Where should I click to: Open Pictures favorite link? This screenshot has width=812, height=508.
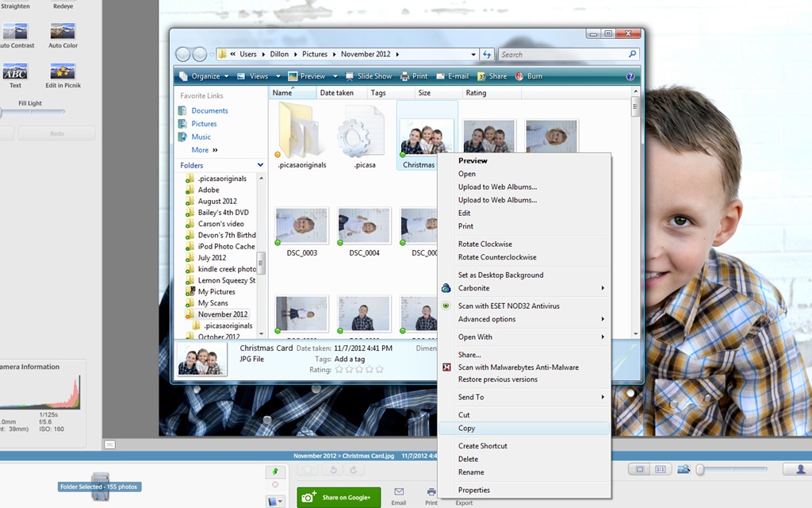[204, 124]
